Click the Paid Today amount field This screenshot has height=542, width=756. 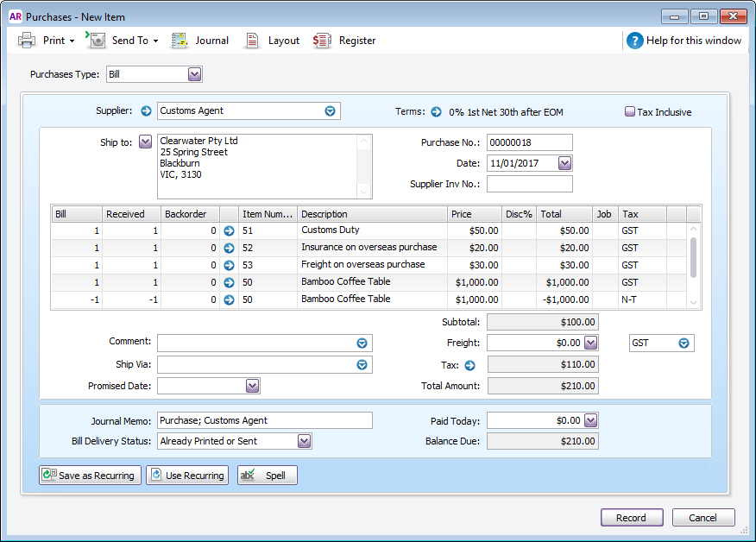535,420
